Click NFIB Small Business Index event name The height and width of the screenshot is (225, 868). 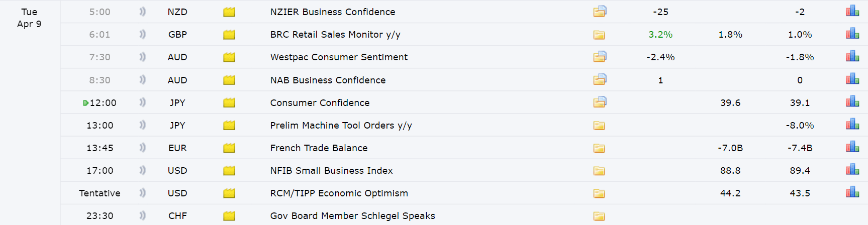(x=332, y=171)
